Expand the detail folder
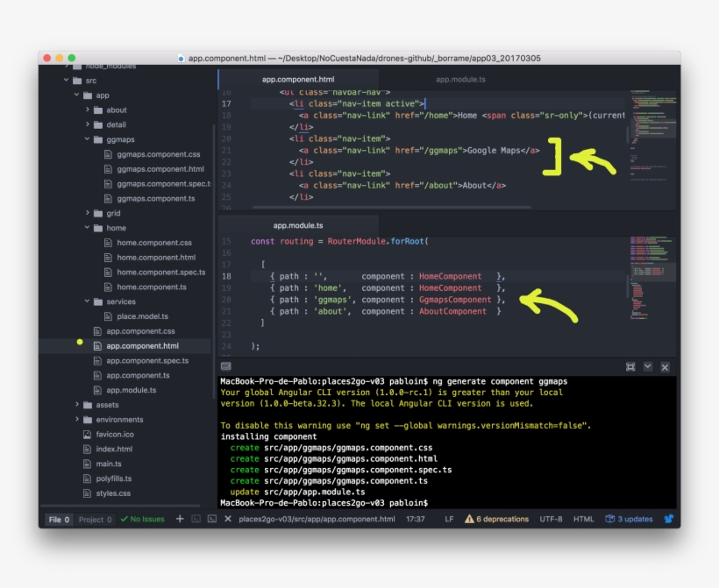The height and width of the screenshot is (588, 719). pos(87,124)
